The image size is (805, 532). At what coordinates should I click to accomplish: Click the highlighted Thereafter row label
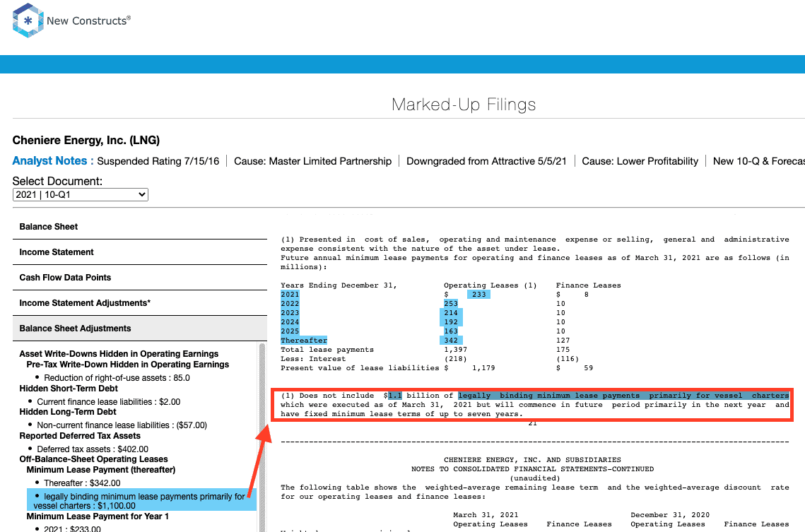point(303,341)
